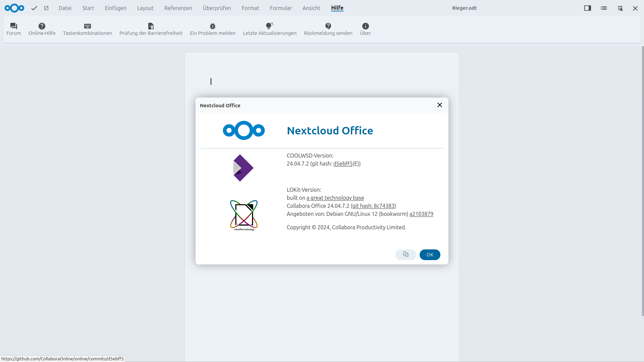Open the Format tab
This screenshot has height=362, width=644.
[x=251, y=8]
